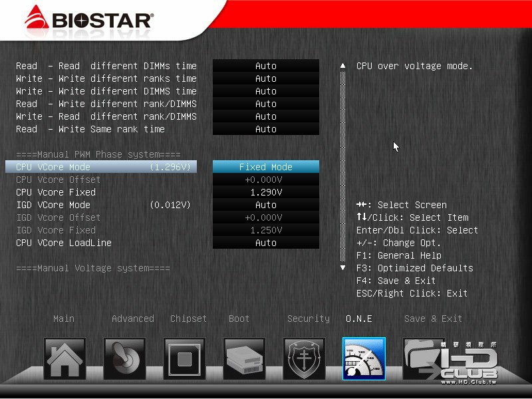This screenshot has height=399, width=532.
Task: Open the Main home icon
Action: tap(65, 358)
